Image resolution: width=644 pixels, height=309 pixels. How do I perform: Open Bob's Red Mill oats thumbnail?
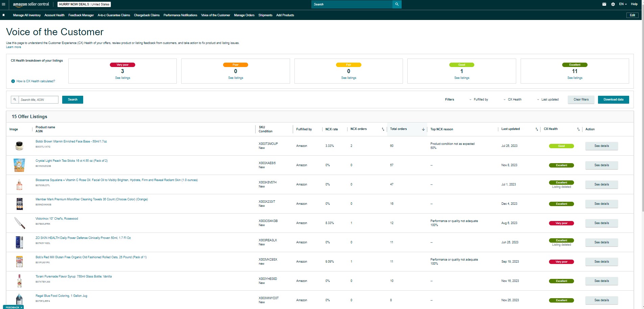[x=20, y=262]
